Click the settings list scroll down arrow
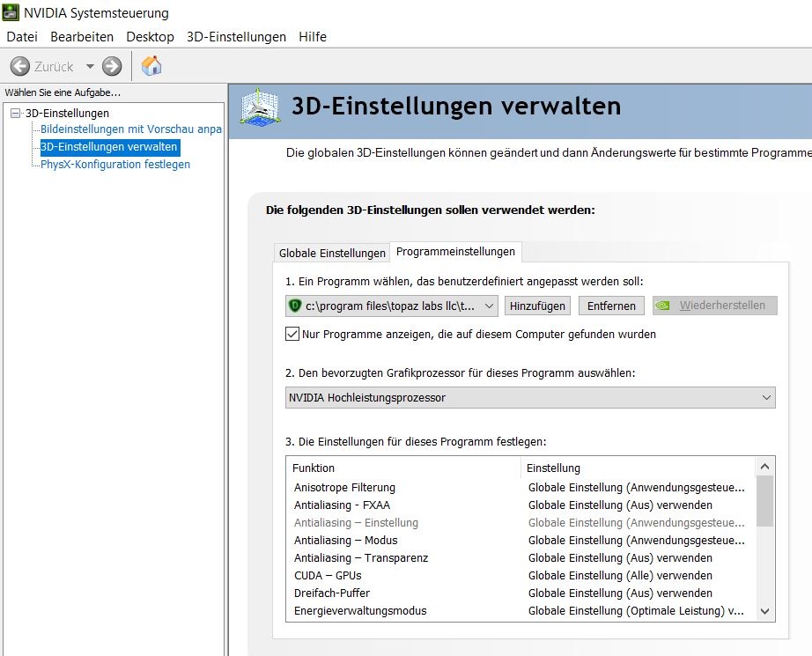 [764, 611]
